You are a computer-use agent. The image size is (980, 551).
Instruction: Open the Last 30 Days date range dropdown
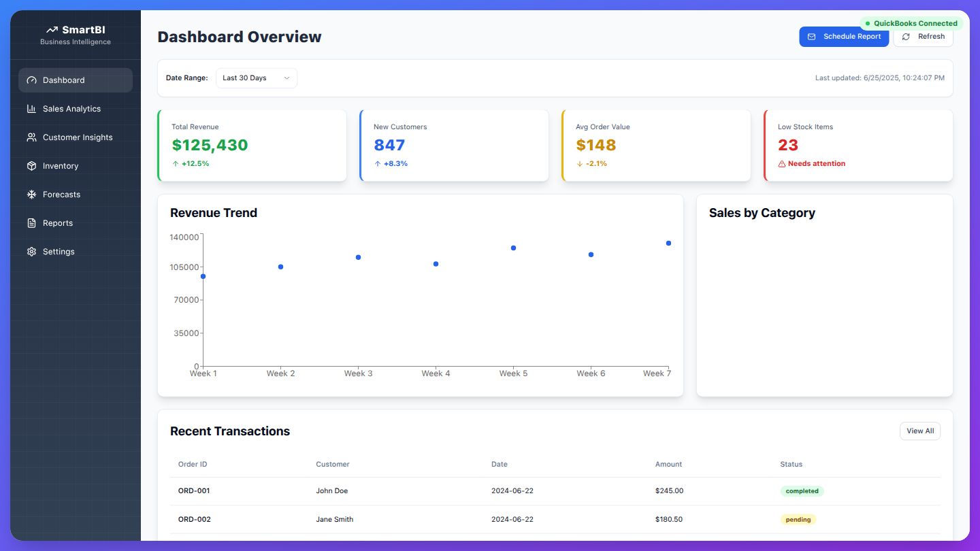[x=256, y=78]
